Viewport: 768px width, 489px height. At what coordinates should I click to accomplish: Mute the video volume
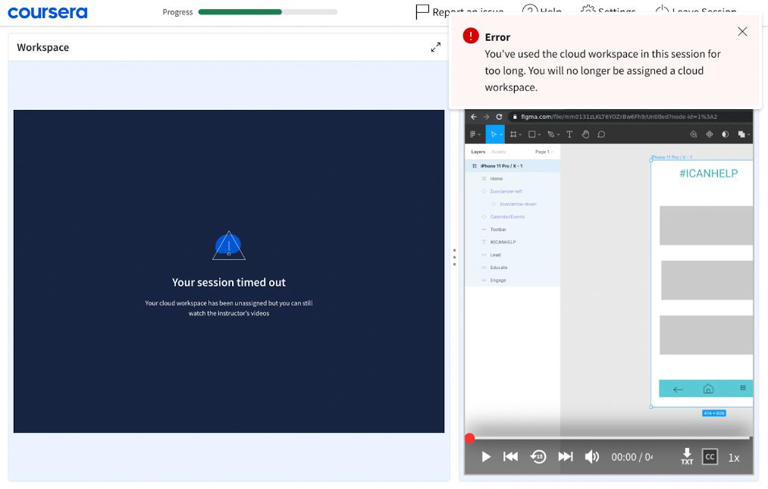coord(592,457)
